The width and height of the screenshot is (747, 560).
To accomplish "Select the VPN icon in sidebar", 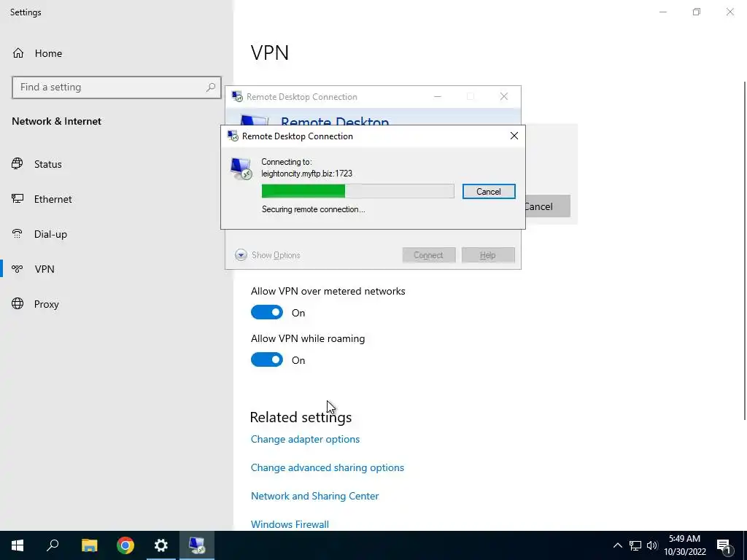I will (x=18, y=269).
